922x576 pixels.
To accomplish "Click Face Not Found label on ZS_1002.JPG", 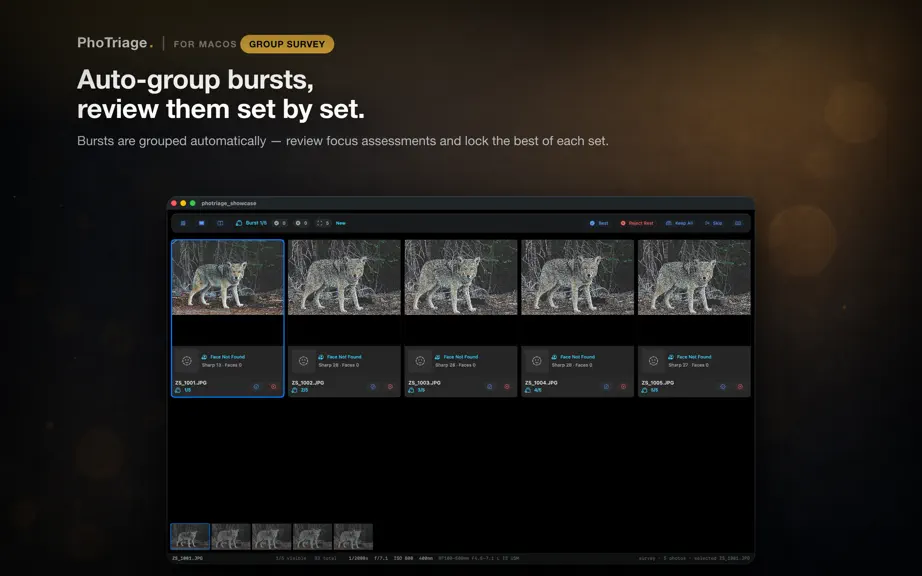I will (344, 357).
